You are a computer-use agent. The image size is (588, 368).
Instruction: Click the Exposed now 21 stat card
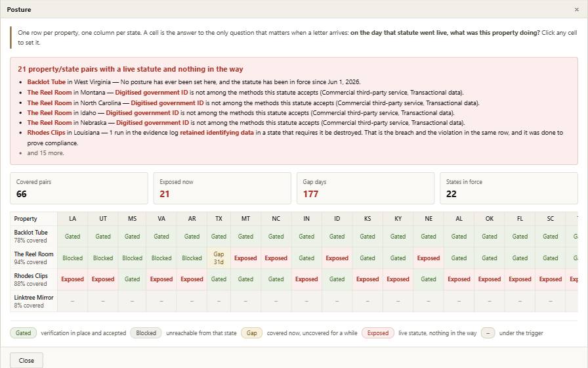click(x=222, y=188)
